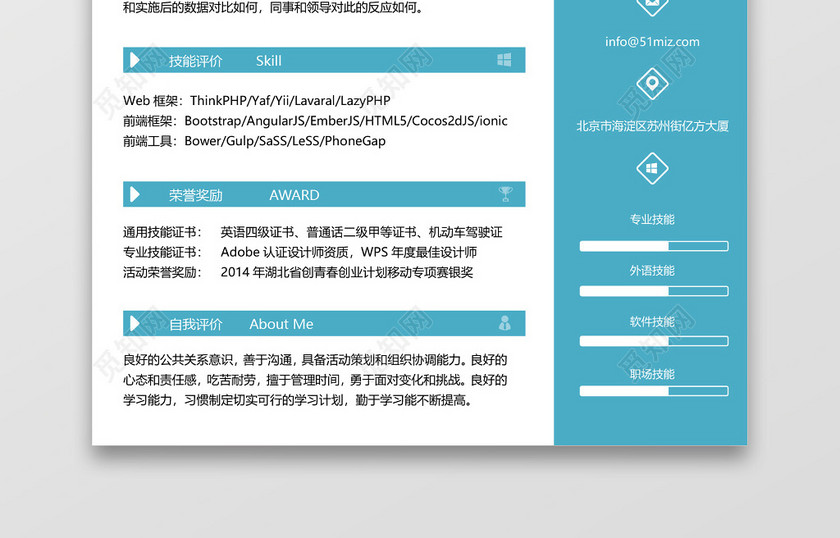Viewport: 840px width, 538px height.
Task: Click the address 北京市海淀区苏州街亿方大厦
Action: coord(652,126)
